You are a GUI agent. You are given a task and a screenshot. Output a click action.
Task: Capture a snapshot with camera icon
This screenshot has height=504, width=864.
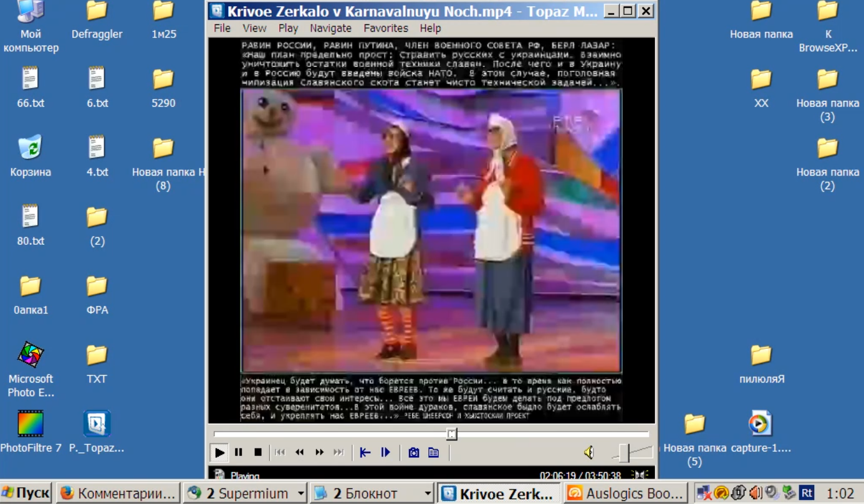pyautogui.click(x=413, y=452)
